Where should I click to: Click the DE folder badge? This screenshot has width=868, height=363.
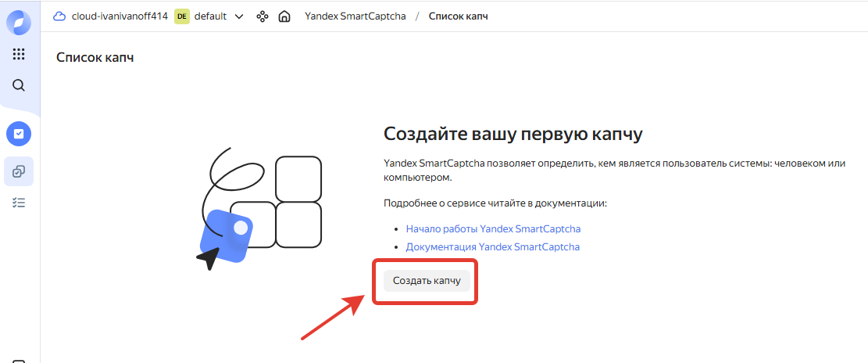[181, 16]
